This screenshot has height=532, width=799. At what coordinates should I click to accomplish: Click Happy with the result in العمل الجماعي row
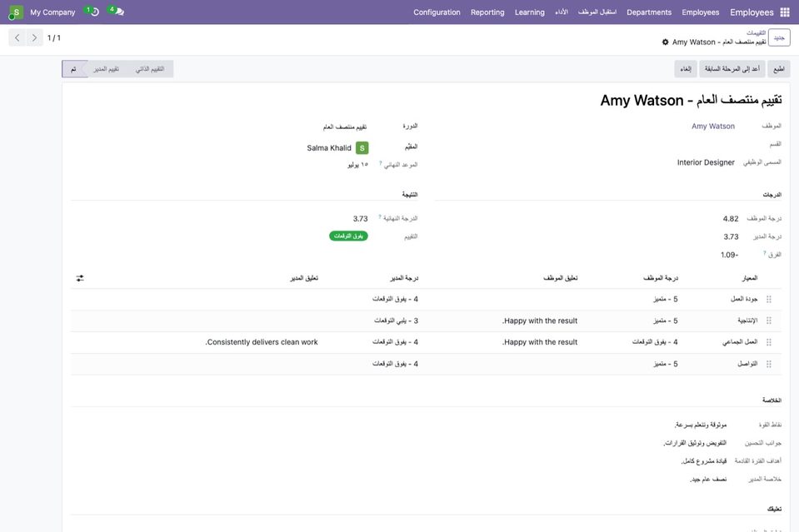(x=540, y=342)
